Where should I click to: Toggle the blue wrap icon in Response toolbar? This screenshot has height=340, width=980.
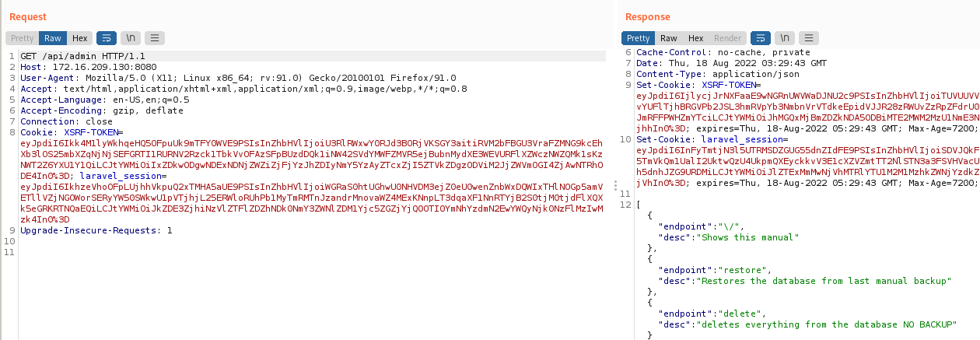[761, 38]
